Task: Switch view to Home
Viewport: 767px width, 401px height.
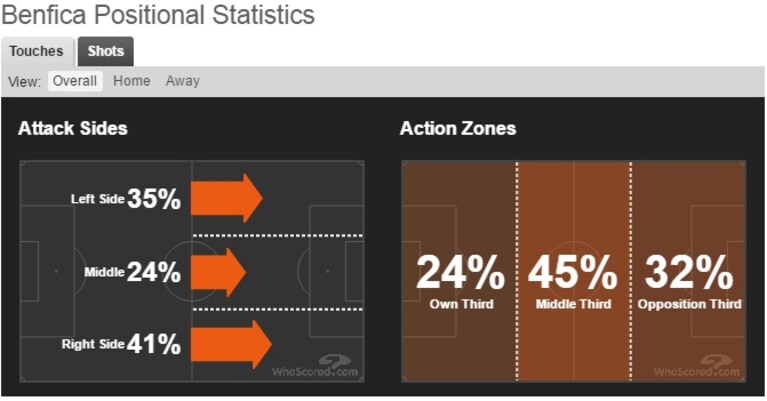Action: tap(132, 81)
